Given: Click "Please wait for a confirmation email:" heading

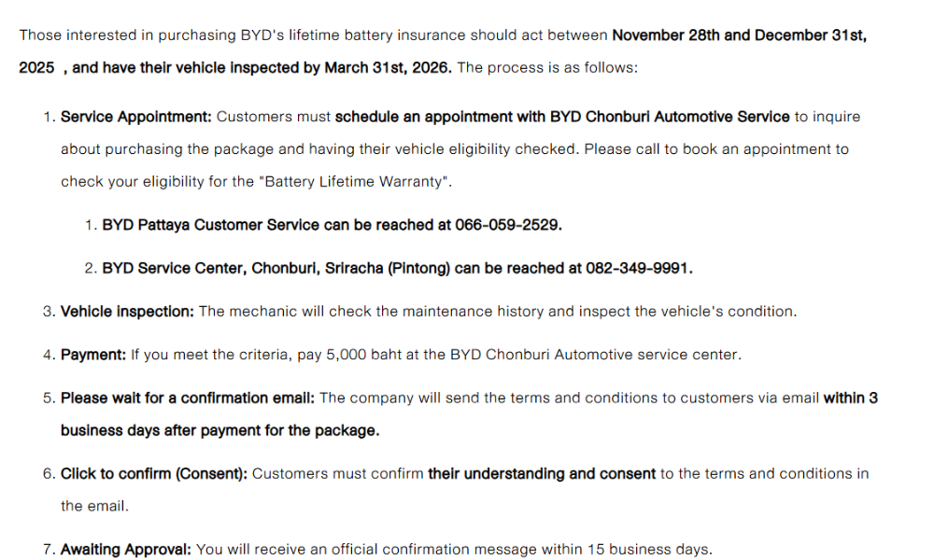Looking at the screenshot, I should tap(188, 398).
